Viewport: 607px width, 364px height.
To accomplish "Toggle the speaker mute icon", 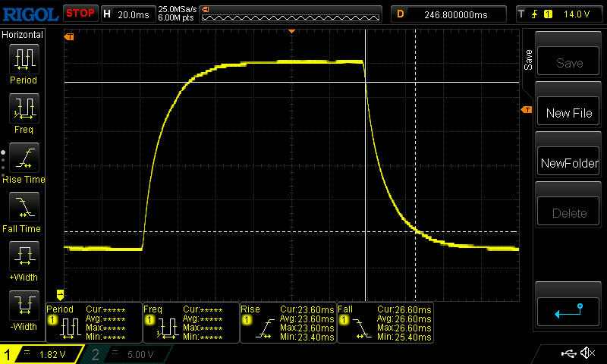I will tap(587, 353).
